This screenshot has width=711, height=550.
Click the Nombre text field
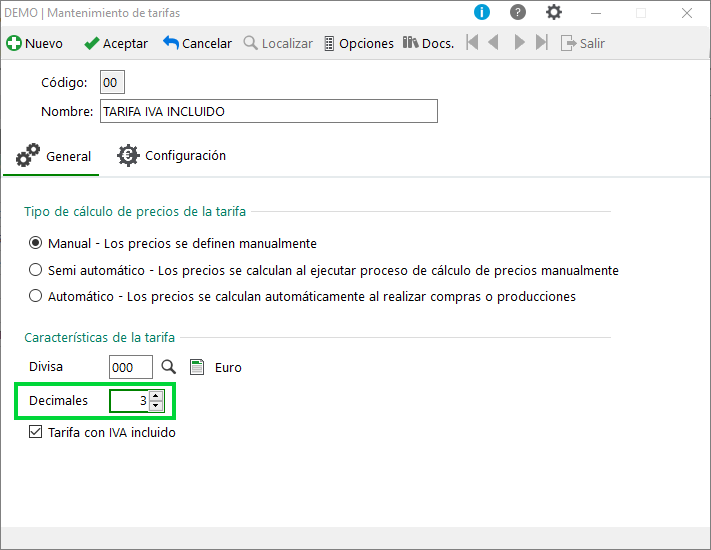click(x=269, y=111)
